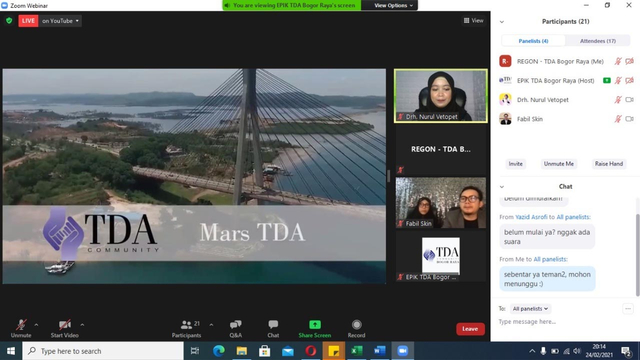Select Fabil Skin video thumbnail
This screenshot has height=360, width=640.
(441, 202)
